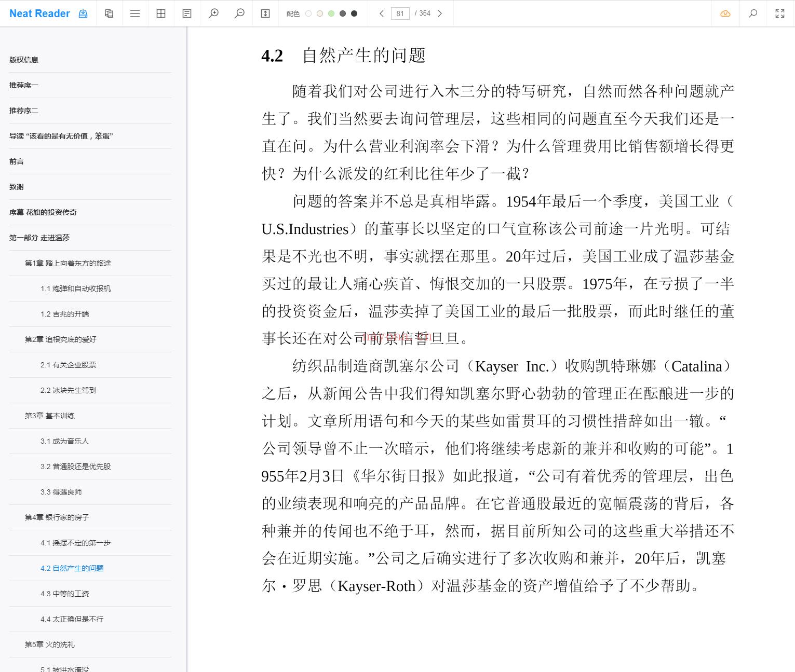Screen dimensions: 795x672
Task: Click the import book icon beside Neat Reader
Action: point(83,13)
